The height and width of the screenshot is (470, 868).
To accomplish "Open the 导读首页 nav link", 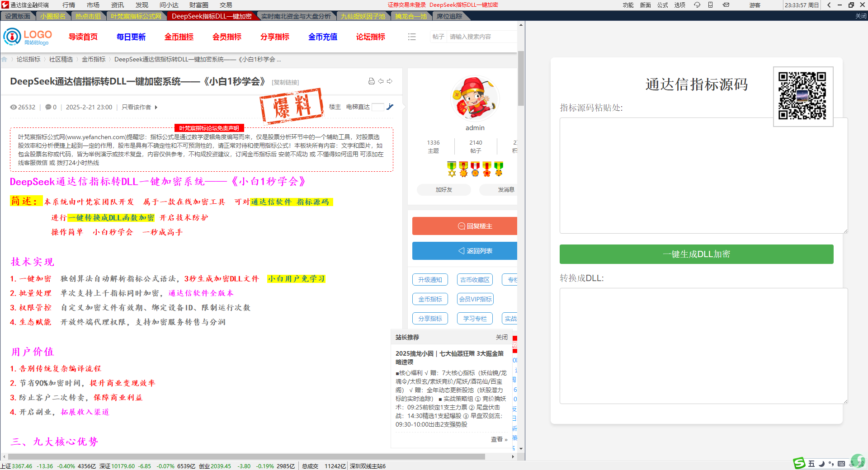I will [x=83, y=37].
